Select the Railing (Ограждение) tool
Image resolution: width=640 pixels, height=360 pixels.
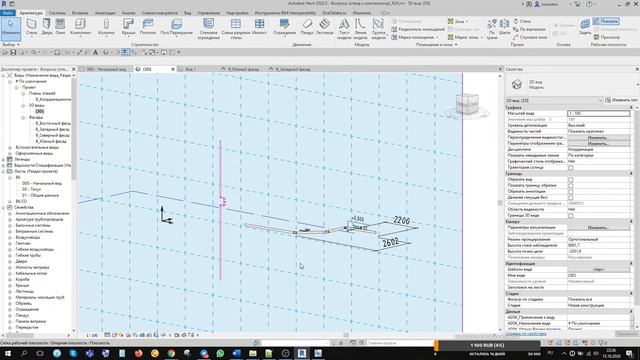[284, 27]
